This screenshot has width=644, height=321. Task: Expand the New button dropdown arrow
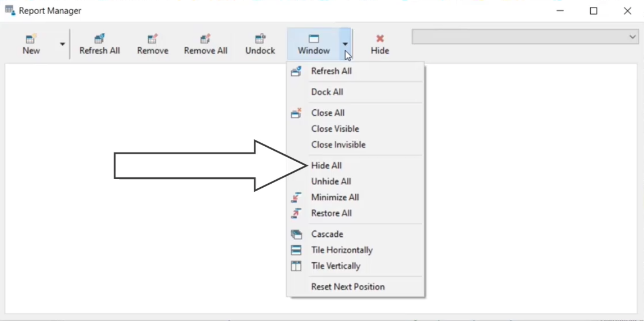pos(62,44)
